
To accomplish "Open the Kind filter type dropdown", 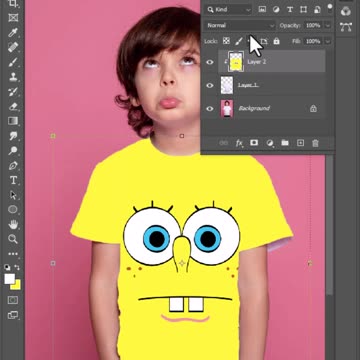I will coord(229,10).
